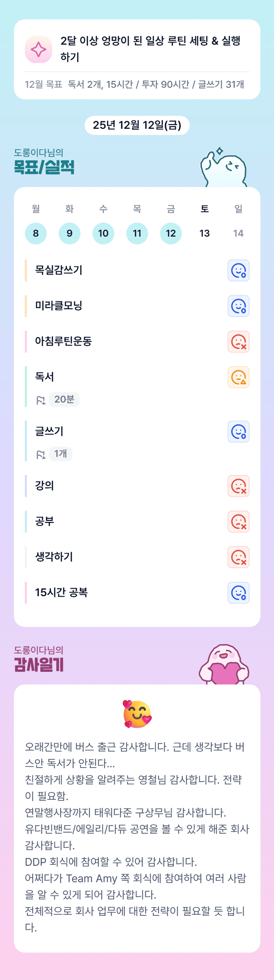Click the pink sparkle goal icon
This screenshot has height=980, width=274.
tap(38, 49)
